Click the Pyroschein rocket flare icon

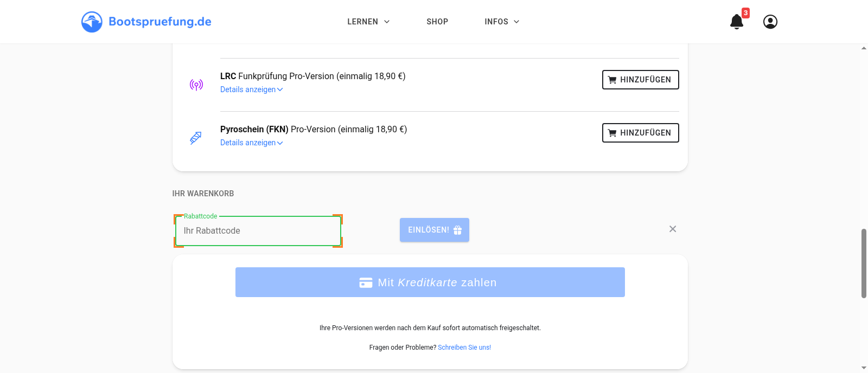pyautogui.click(x=196, y=138)
